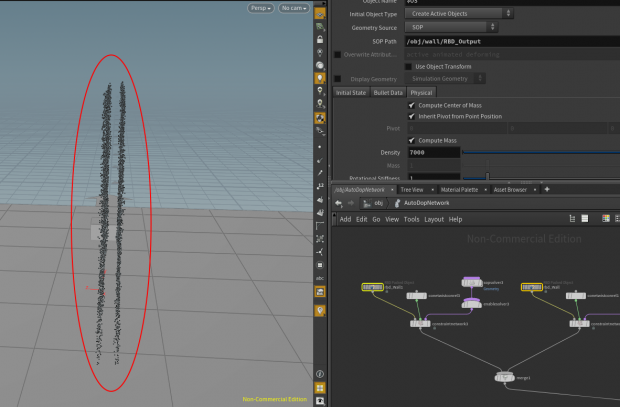Open the Help menu in network editor

pos(455,219)
